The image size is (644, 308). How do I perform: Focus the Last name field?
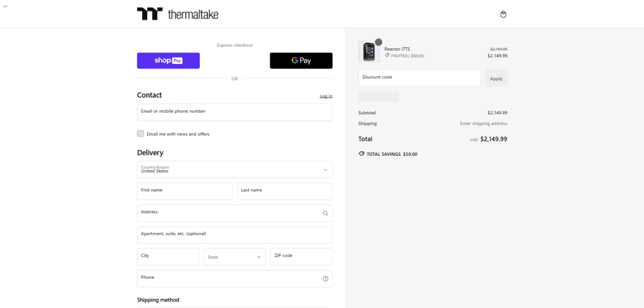285,192
